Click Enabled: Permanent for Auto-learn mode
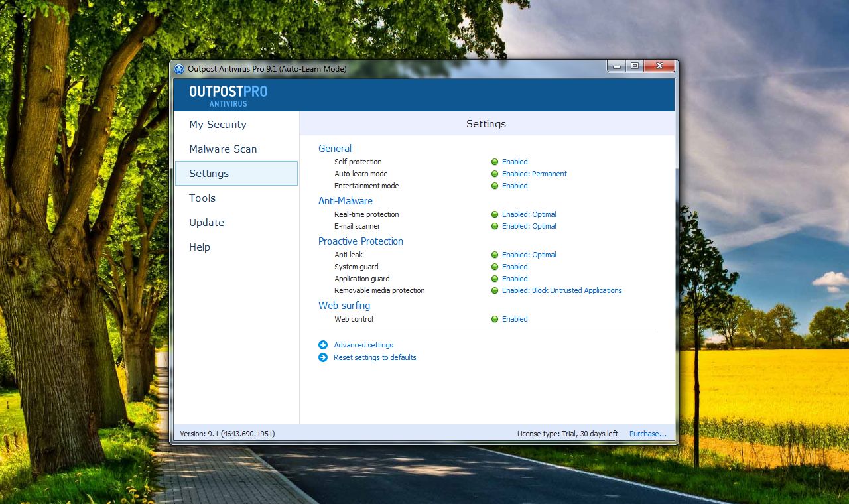Viewport: 849px width, 504px height. point(535,174)
